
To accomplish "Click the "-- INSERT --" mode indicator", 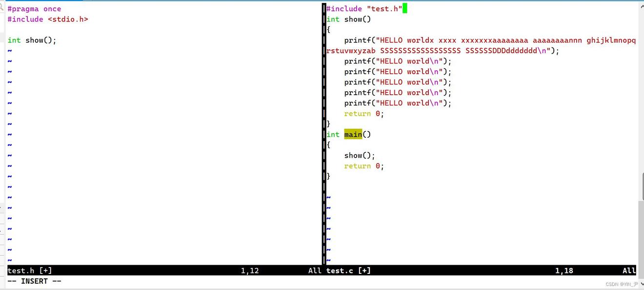I will pos(34,281).
